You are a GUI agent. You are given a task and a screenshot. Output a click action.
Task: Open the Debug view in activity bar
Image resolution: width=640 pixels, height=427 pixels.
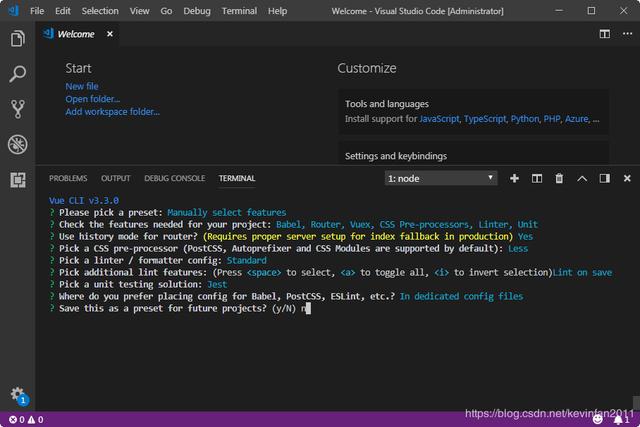pyautogui.click(x=18, y=144)
